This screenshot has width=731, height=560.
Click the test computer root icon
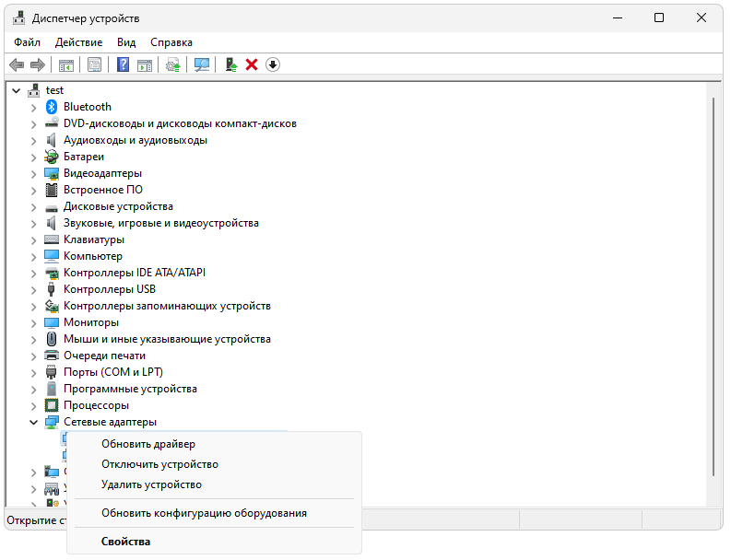pos(33,90)
